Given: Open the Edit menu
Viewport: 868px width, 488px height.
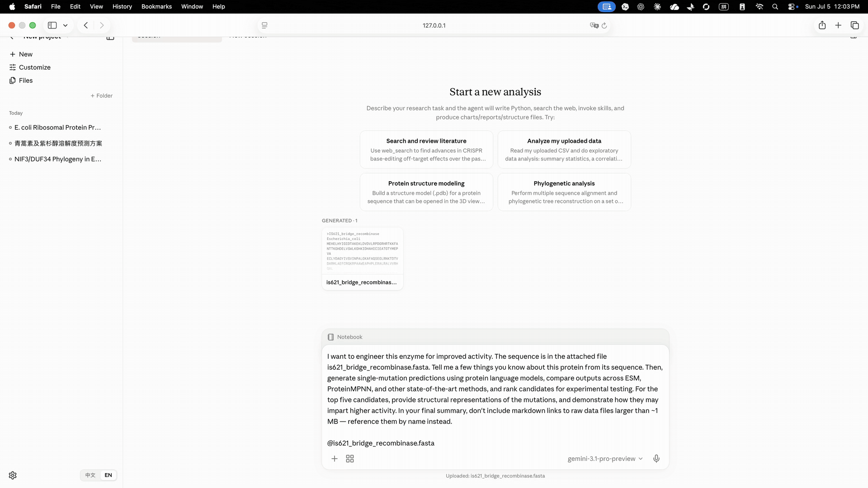Looking at the screenshot, I should tap(75, 7).
